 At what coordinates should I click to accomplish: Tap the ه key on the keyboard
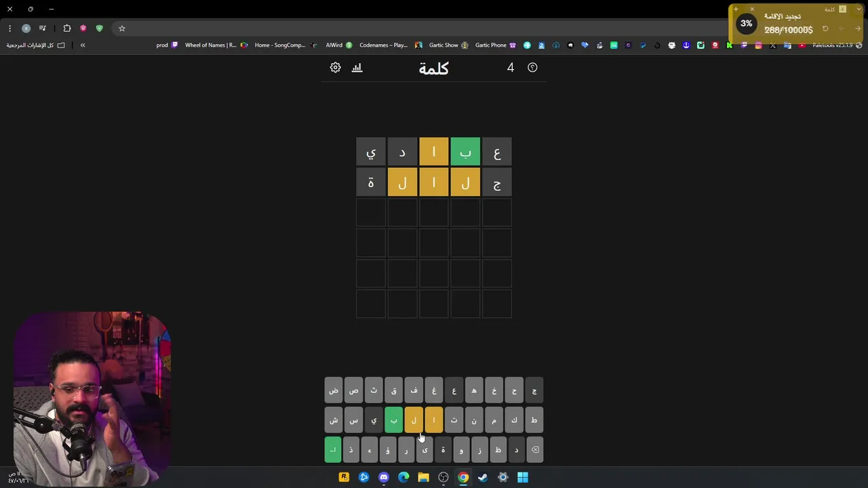(474, 390)
